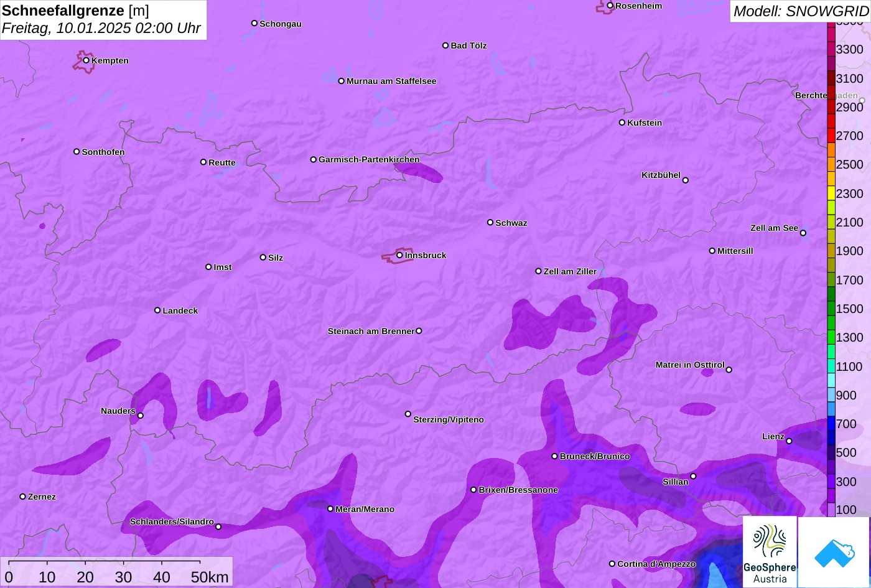Select the Garmisch-Partenkirchen marker dot
This screenshot has width=871, height=588.
click(314, 159)
